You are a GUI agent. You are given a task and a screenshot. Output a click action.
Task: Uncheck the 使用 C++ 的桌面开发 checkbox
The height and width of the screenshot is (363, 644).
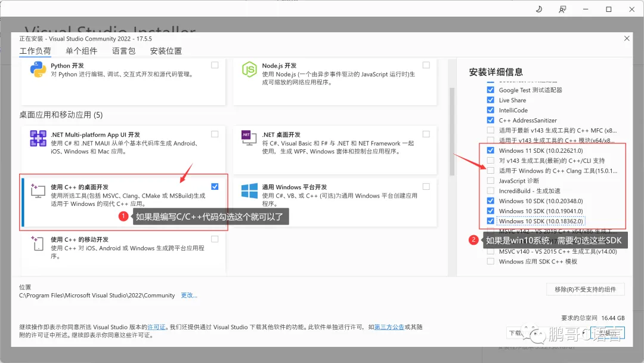tap(215, 187)
